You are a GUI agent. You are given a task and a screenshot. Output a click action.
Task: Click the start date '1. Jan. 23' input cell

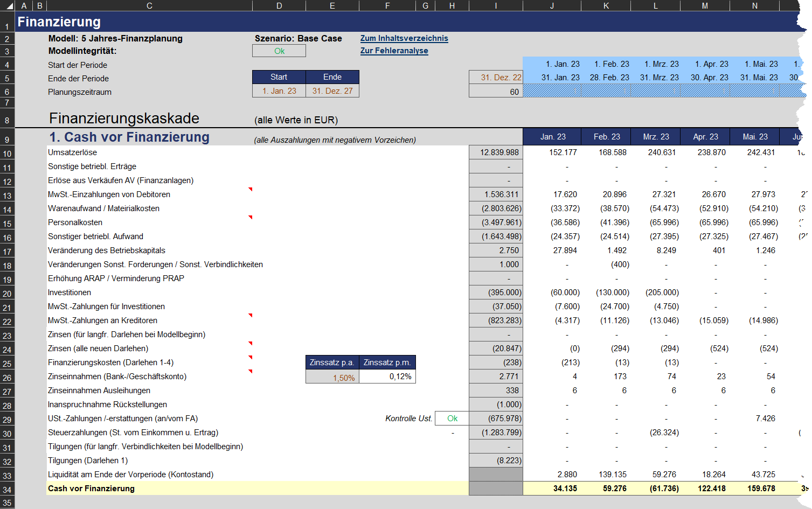tap(279, 91)
